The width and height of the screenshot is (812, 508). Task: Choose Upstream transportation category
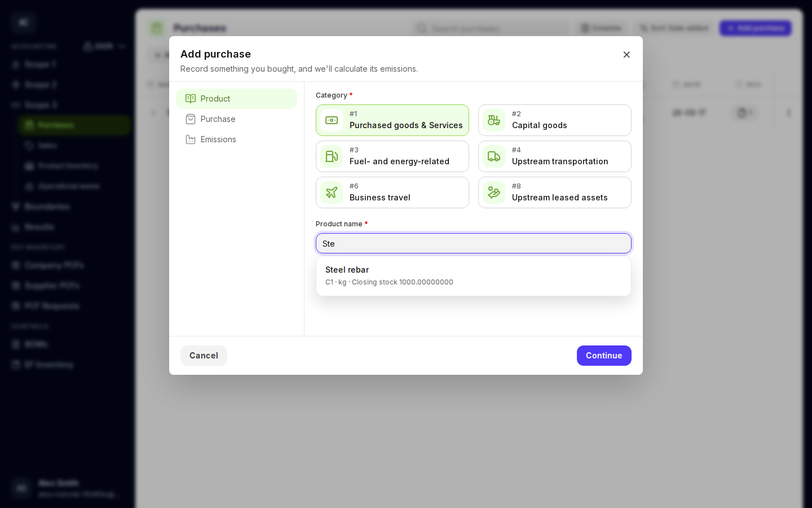pos(555,156)
